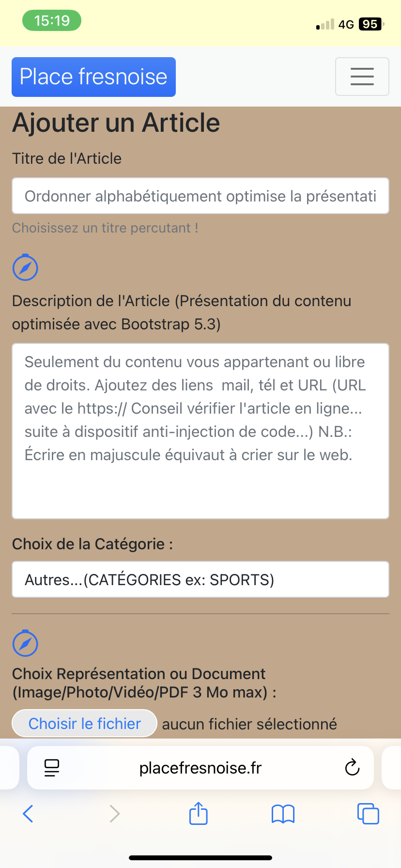The height and width of the screenshot is (868, 401).
Task: Tap 'aucun fichier sélectionné' file label
Action: pyautogui.click(x=249, y=724)
